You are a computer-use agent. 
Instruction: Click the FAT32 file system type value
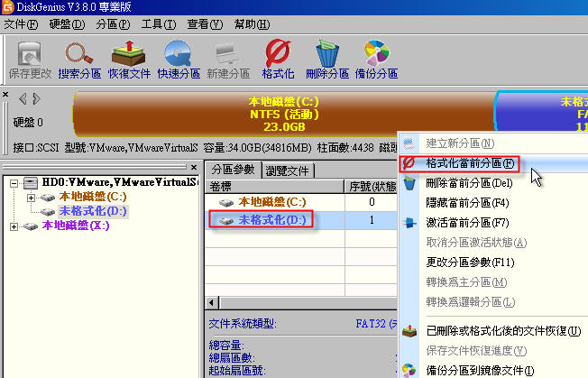(x=376, y=323)
